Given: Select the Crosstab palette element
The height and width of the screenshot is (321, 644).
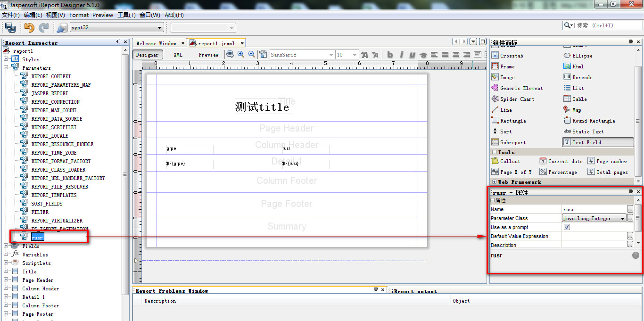Looking at the screenshot, I should coord(507,56).
